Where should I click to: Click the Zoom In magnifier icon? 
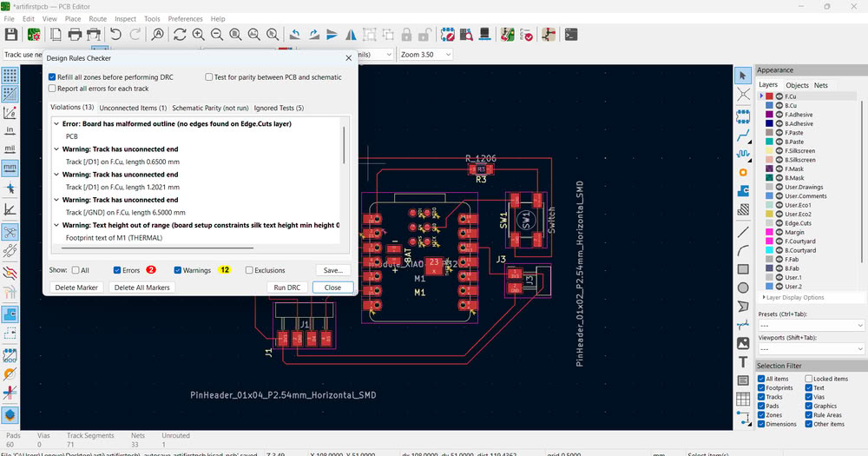[199, 35]
